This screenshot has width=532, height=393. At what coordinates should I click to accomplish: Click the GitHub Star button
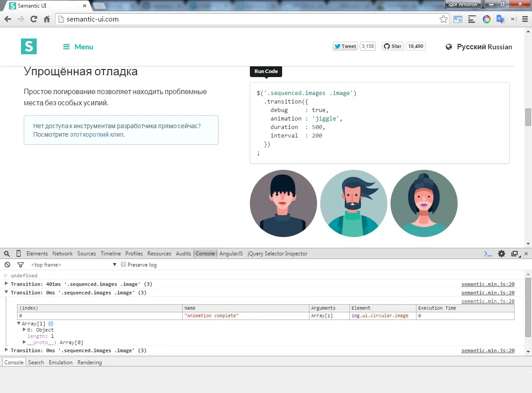coord(393,46)
